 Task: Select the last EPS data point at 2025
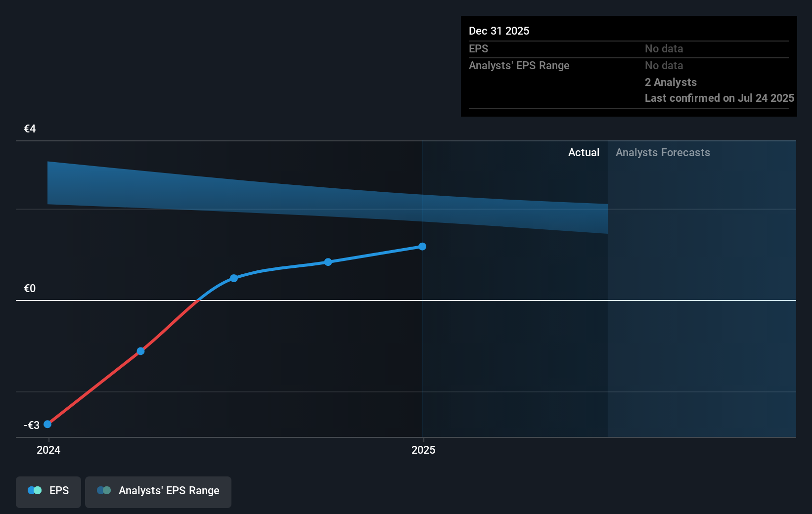pos(422,247)
